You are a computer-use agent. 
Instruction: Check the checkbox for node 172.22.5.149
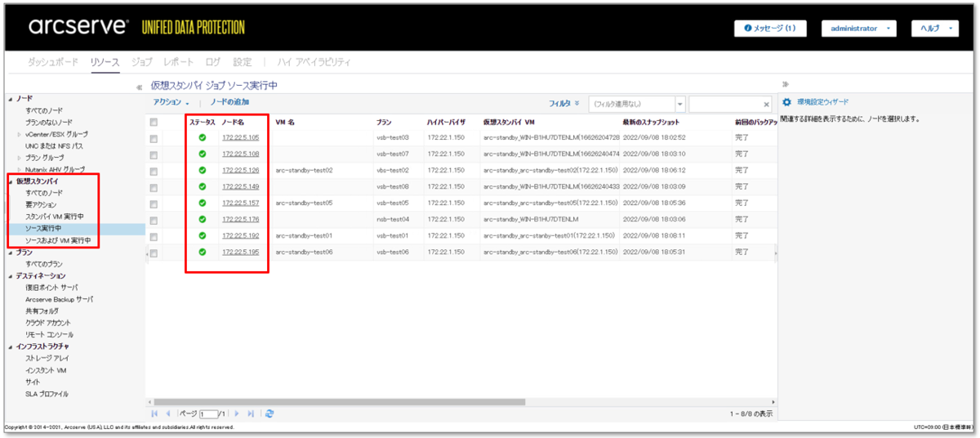(x=154, y=187)
